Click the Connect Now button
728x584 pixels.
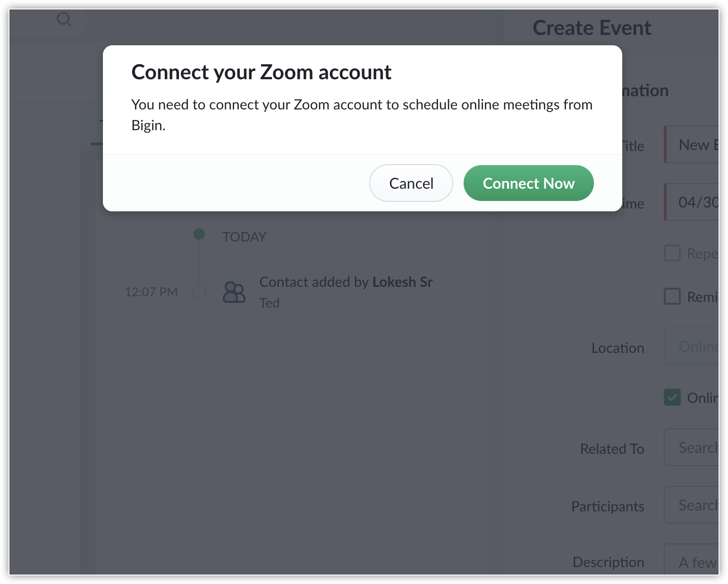coord(528,183)
